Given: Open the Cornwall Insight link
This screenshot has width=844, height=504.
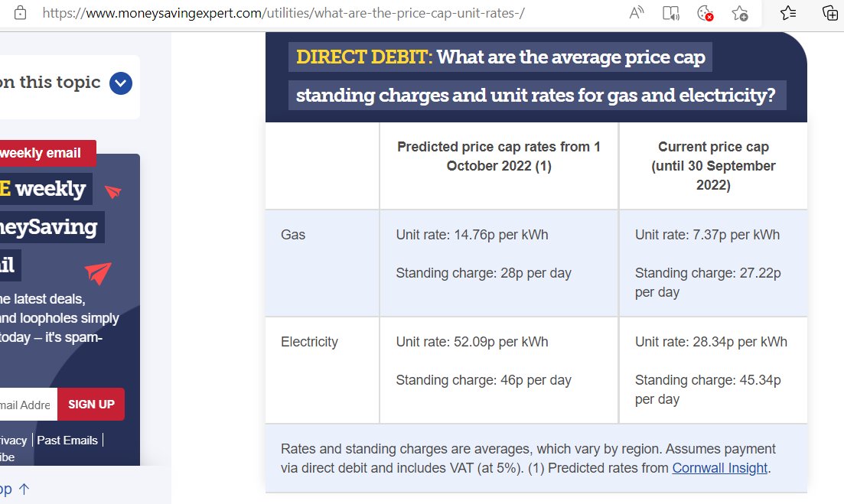Looking at the screenshot, I should [720, 468].
